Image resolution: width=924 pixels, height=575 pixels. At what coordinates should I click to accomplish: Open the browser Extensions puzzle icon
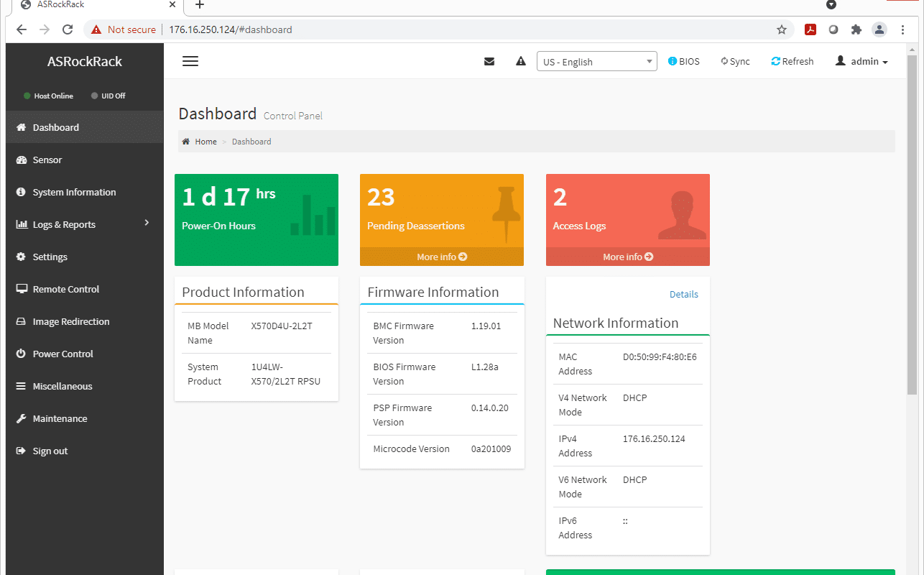[x=856, y=29]
